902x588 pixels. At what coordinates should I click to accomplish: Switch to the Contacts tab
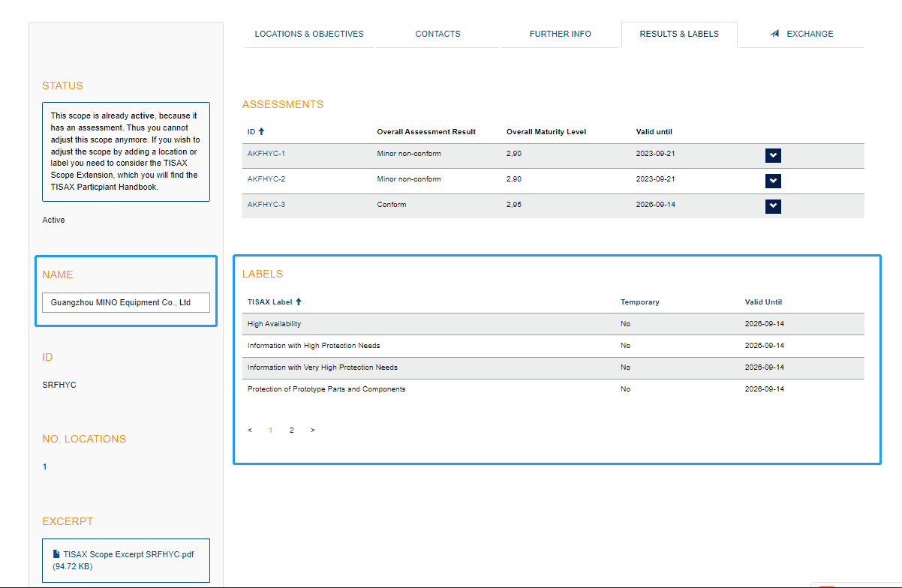pyautogui.click(x=437, y=34)
